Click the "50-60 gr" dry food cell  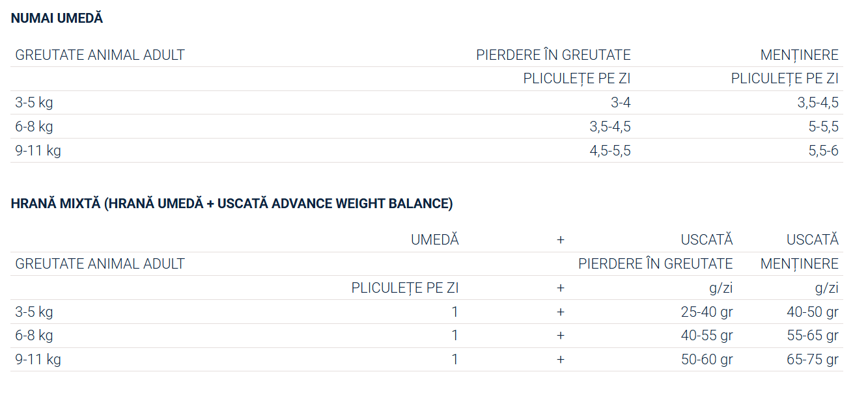point(707,360)
